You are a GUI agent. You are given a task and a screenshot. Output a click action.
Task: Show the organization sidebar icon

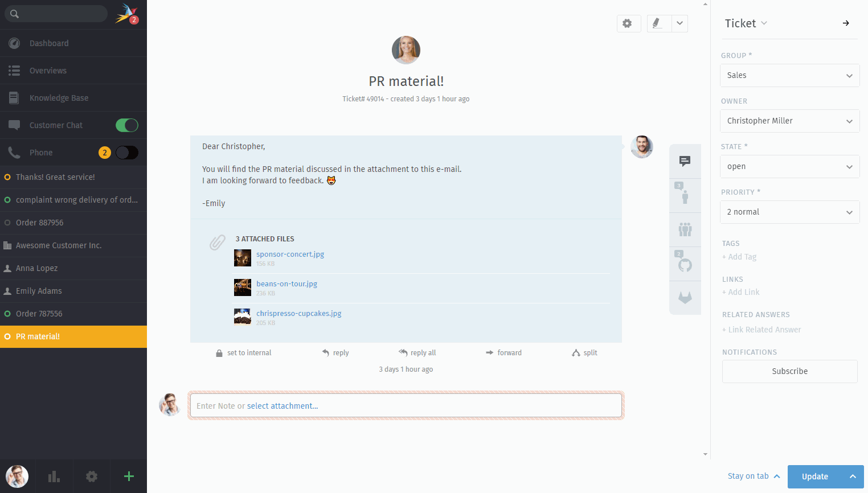pyautogui.click(x=685, y=229)
